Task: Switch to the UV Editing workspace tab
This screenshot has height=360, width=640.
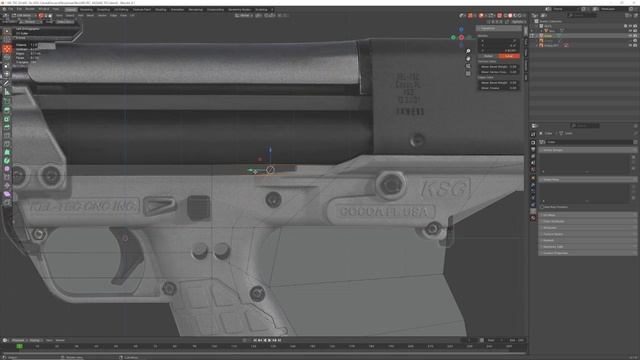Action: (x=121, y=9)
